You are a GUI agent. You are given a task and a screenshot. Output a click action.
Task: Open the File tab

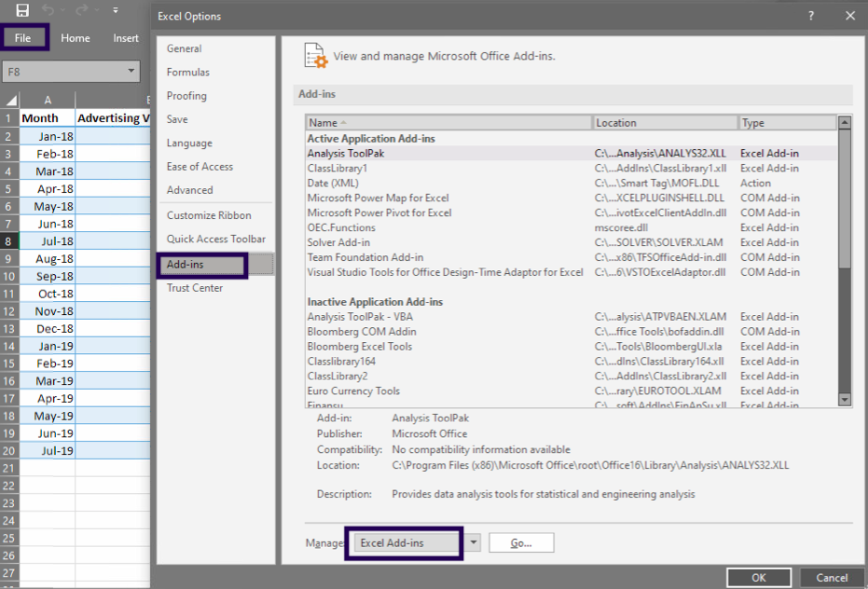[23, 38]
